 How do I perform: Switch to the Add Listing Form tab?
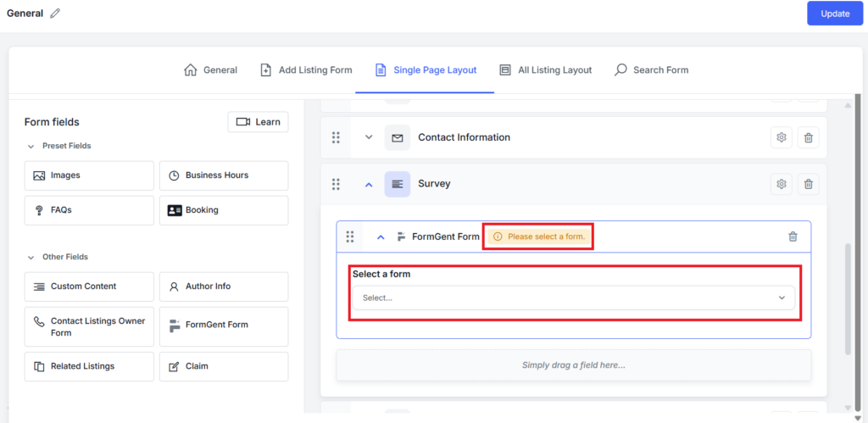click(x=305, y=70)
